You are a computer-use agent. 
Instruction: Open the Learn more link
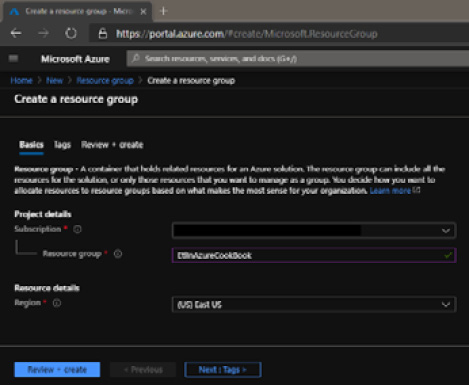point(390,191)
